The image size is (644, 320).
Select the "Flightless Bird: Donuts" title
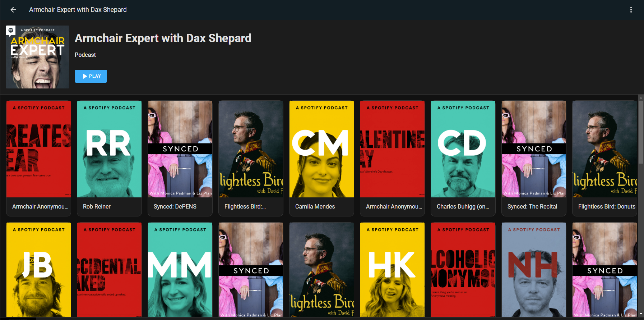[x=607, y=206]
